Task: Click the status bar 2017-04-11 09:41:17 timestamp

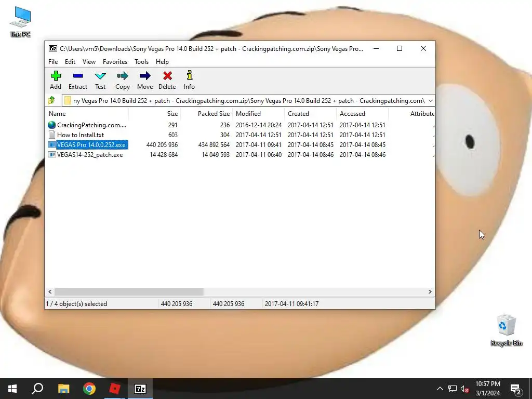Action: 292,303
